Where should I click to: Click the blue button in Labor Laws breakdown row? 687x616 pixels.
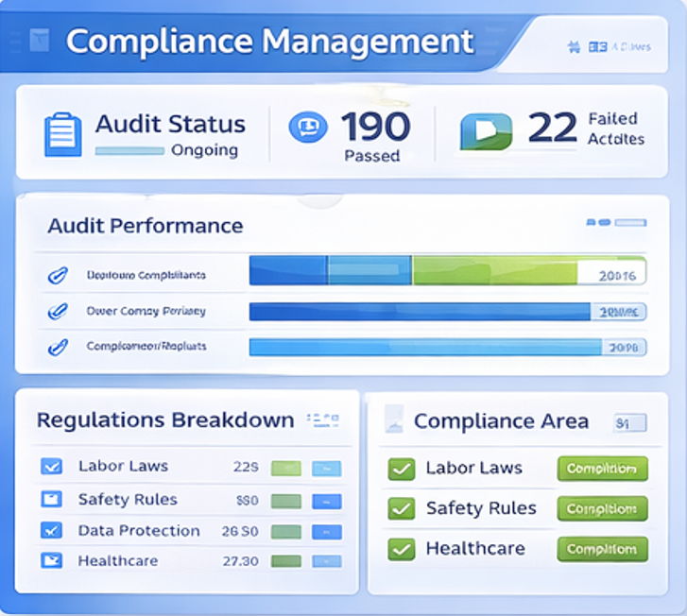pos(326,469)
